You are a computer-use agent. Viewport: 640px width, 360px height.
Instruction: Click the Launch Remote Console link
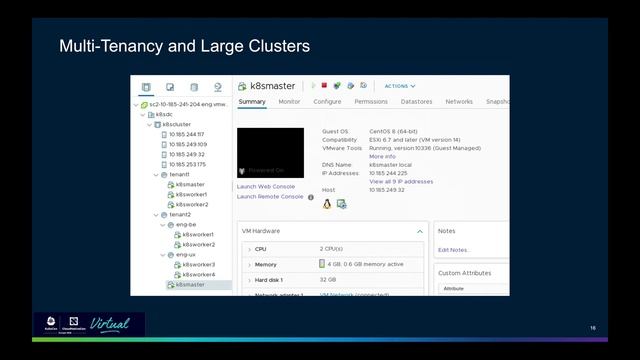pos(270,197)
